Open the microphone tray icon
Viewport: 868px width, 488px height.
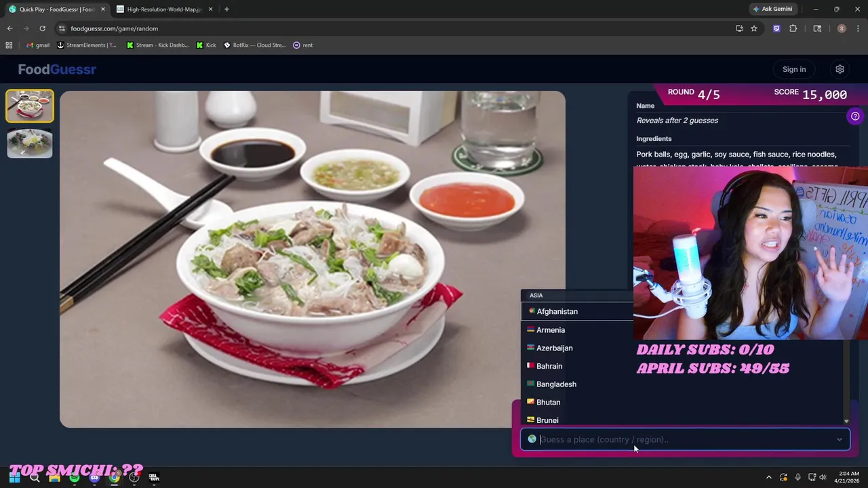click(797, 477)
